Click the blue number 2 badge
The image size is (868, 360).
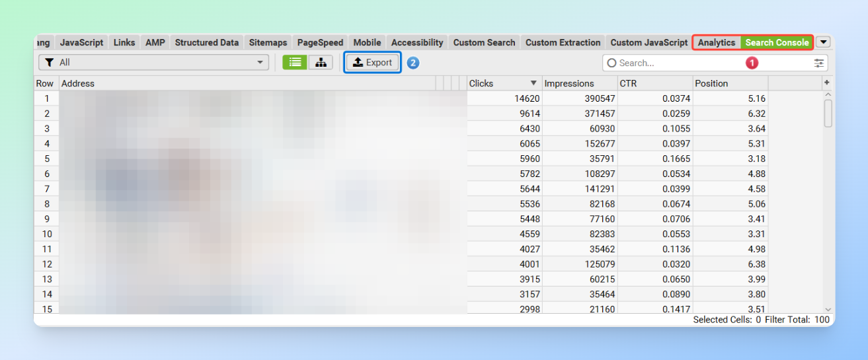[x=413, y=63]
